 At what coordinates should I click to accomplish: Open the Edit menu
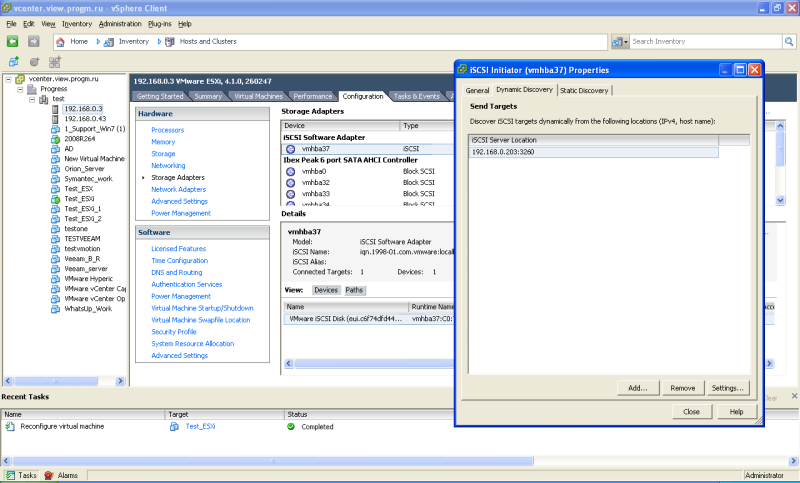pos(29,24)
